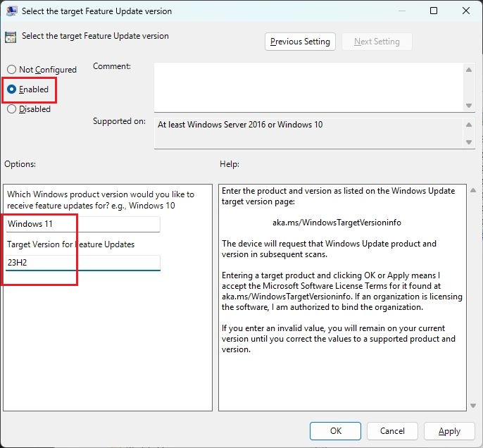Apply the policy settings
The width and height of the screenshot is (483, 448).
(449, 431)
